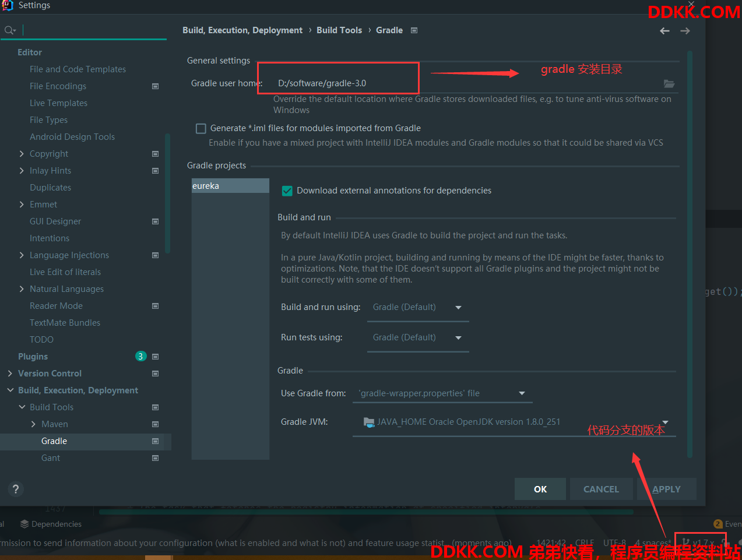Go forward with the right arrow icon

click(x=685, y=31)
